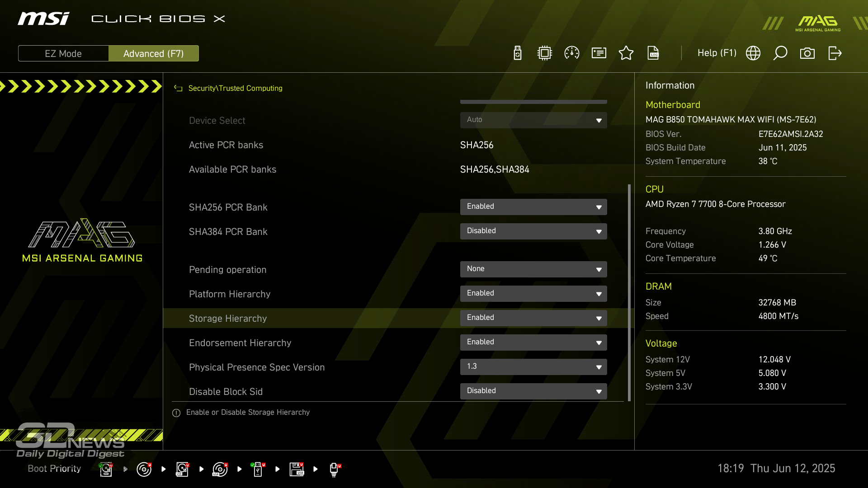Click the Security\Trusted Computing breadcrumb

[x=235, y=88]
